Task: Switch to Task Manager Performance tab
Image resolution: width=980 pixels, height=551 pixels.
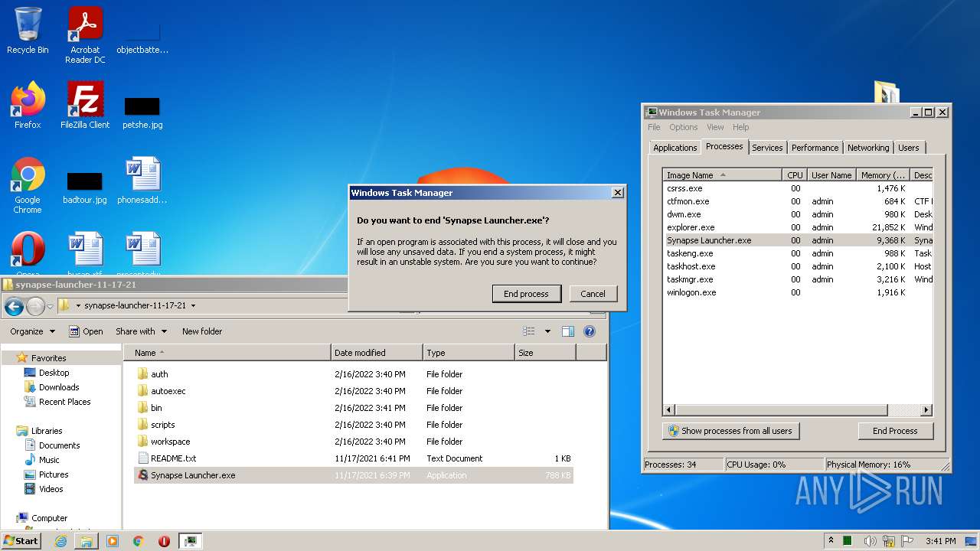Action: pyautogui.click(x=815, y=148)
